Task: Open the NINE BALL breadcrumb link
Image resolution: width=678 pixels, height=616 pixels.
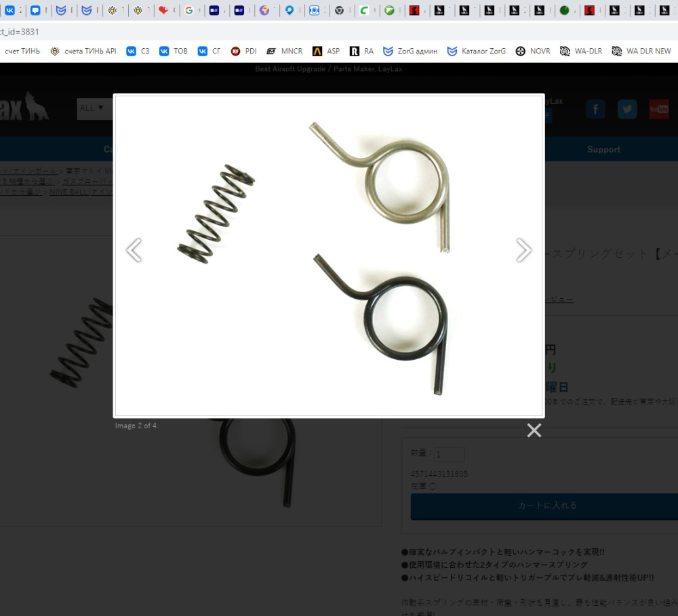Action: [81, 192]
